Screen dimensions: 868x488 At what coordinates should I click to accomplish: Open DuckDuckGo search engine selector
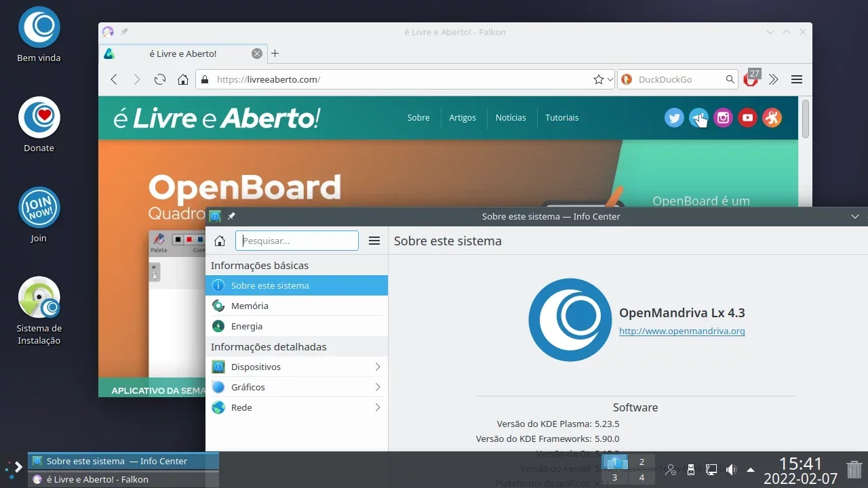pos(627,79)
